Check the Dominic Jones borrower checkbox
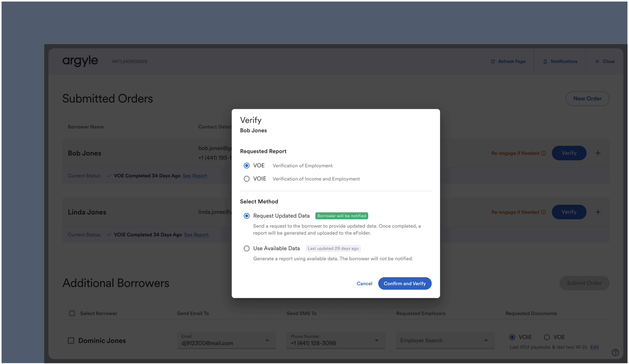Image resolution: width=629 pixels, height=364 pixels. (71, 340)
